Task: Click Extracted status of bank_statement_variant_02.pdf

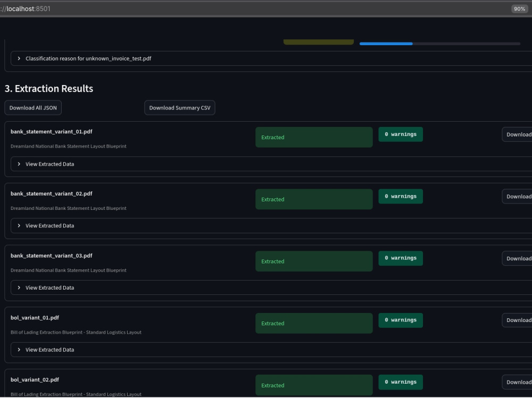Action: point(314,199)
